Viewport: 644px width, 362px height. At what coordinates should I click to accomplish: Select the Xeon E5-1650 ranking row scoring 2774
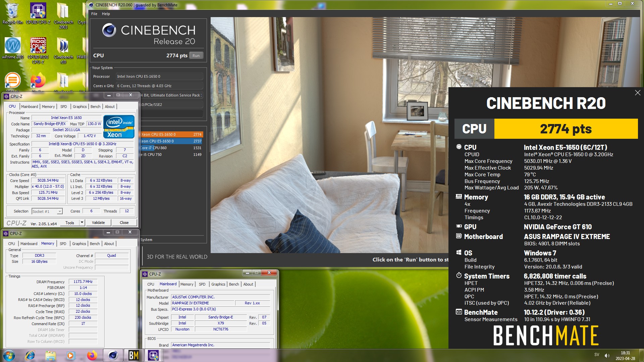(x=171, y=134)
